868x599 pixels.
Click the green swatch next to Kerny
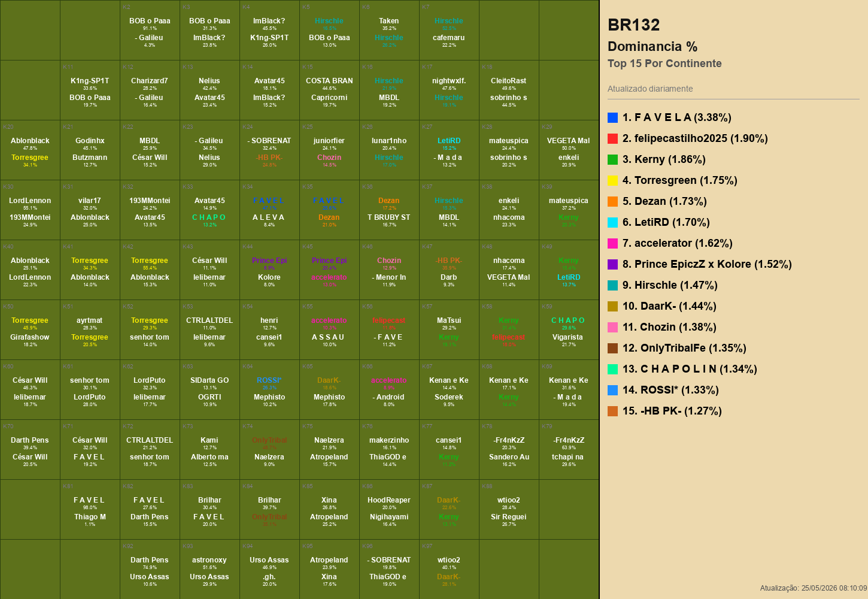coord(612,159)
